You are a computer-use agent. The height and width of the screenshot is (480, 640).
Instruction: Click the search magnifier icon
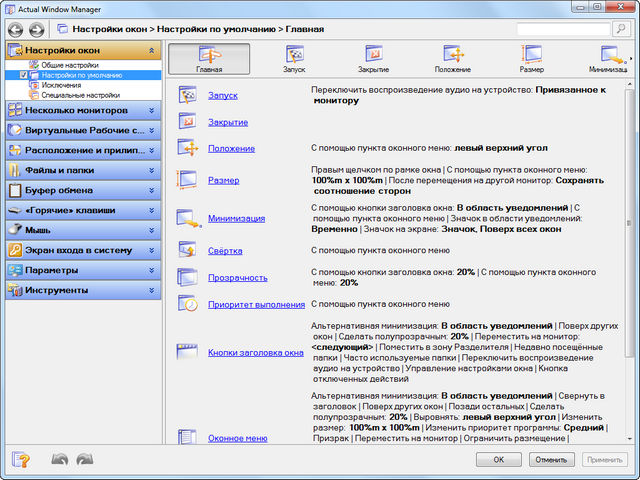(x=619, y=30)
